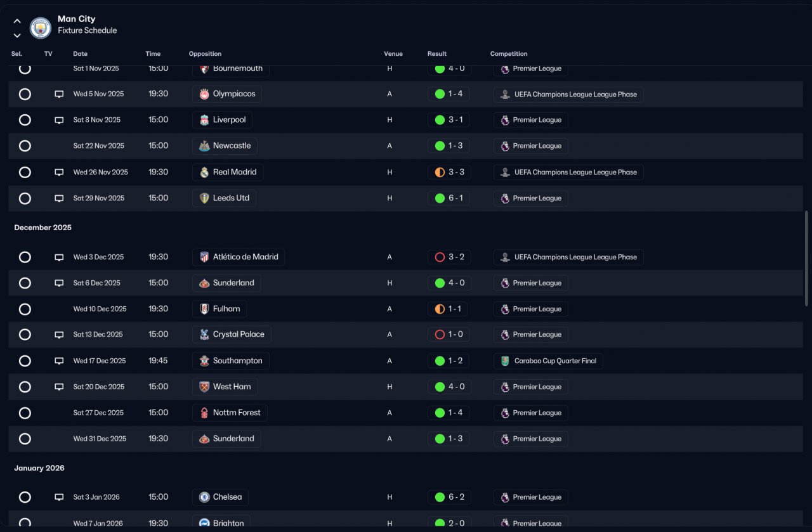Screen dimensions: 812x532
Task: Collapse the December 2025 section header
Action: [x=43, y=228]
